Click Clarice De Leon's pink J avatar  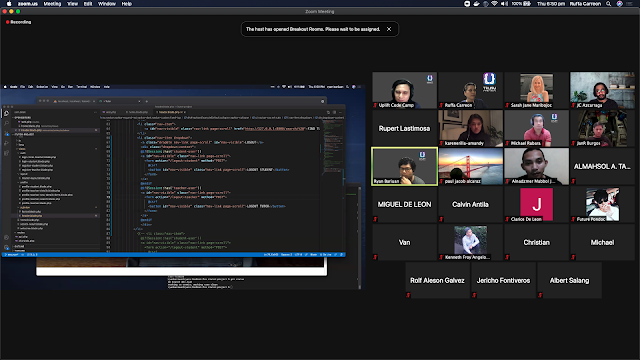(x=536, y=204)
